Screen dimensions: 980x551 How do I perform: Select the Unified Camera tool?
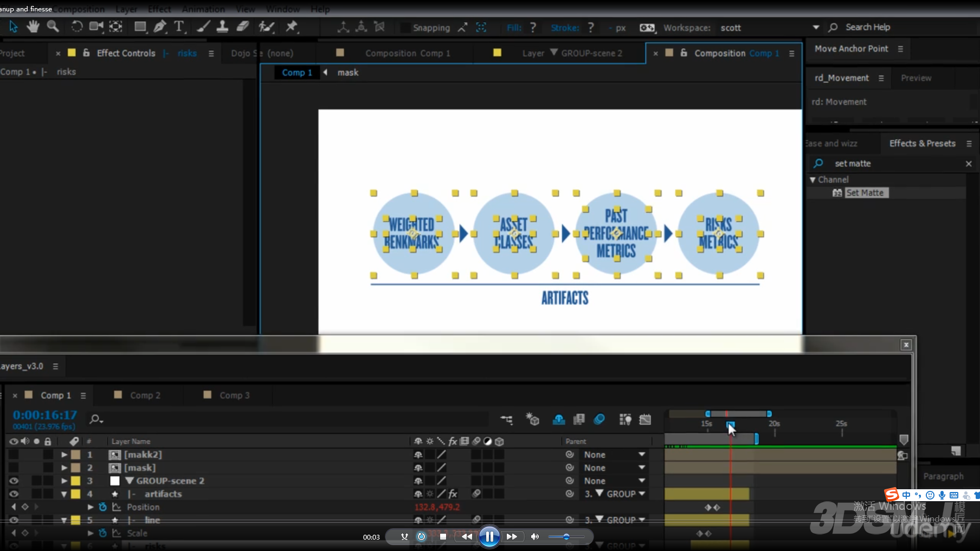click(x=96, y=27)
